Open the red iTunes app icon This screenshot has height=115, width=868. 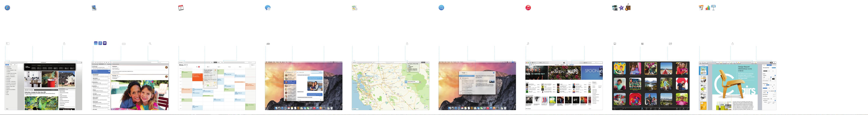(528, 7)
